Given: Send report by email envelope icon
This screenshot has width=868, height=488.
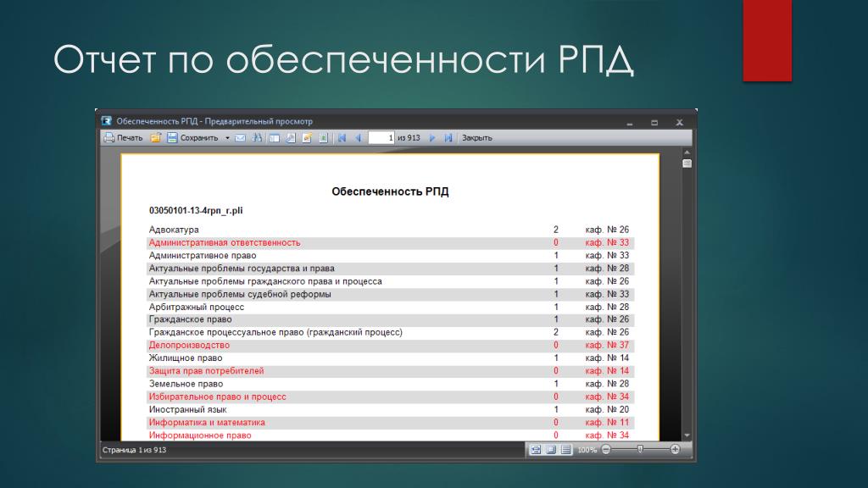Looking at the screenshot, I should (240, 138).
